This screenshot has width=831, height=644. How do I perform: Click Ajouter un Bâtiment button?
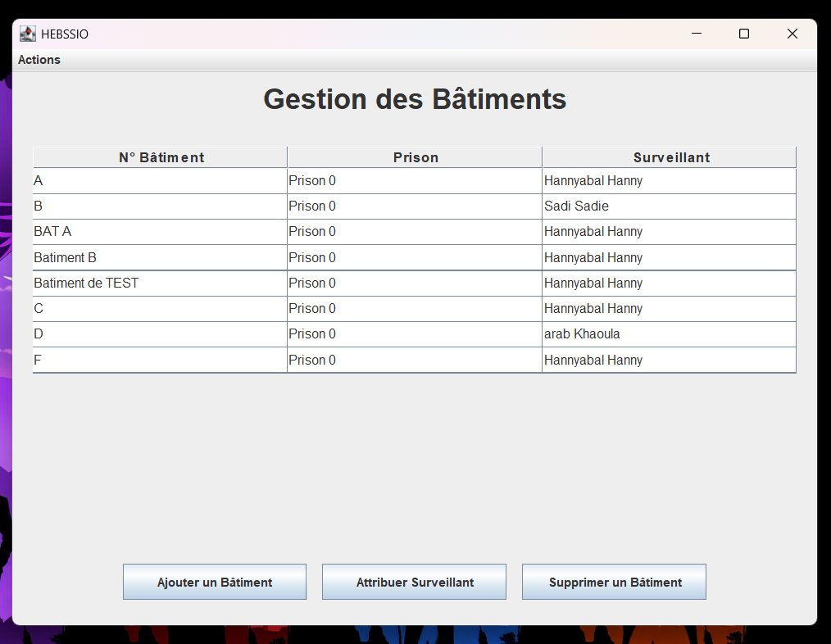point(215,582)
